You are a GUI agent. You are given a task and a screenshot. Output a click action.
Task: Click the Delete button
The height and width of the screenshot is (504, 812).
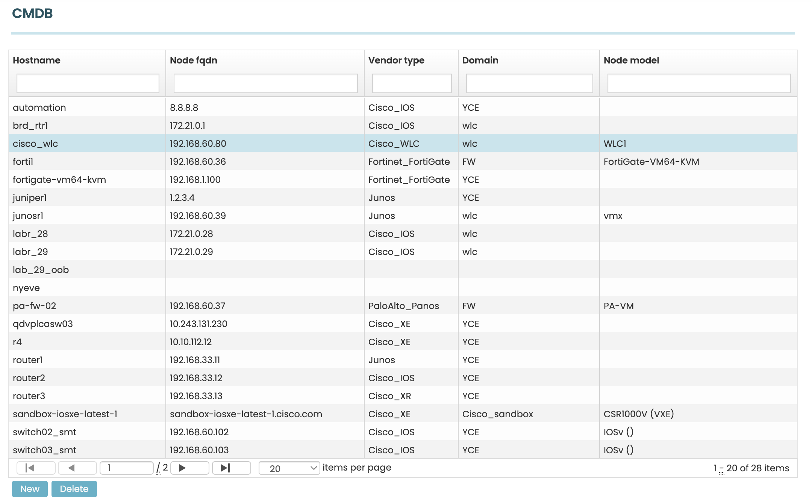click(74, 489)
